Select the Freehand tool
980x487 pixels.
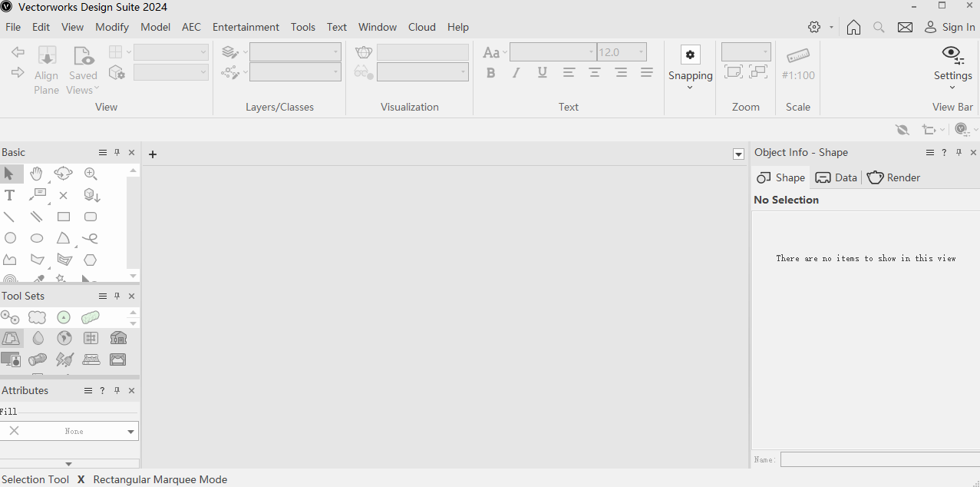tap(91, 238)
